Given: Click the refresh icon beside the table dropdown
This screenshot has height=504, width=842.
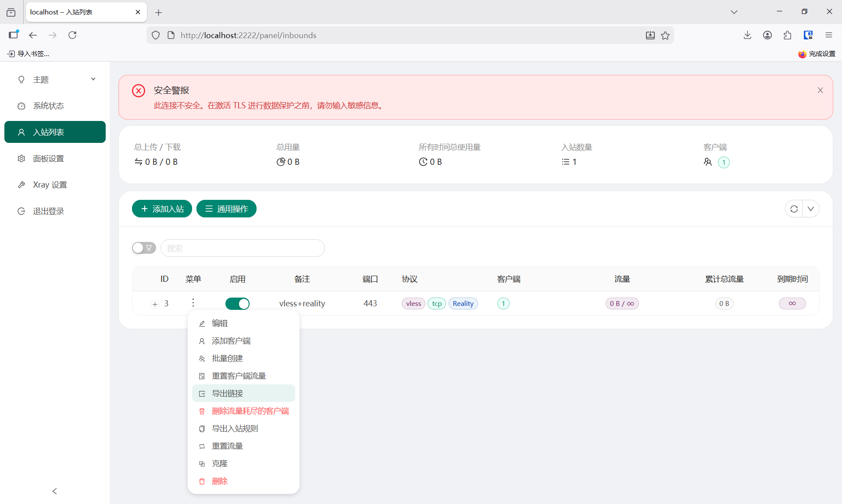Looking at the screenshot, I should 794,209.
